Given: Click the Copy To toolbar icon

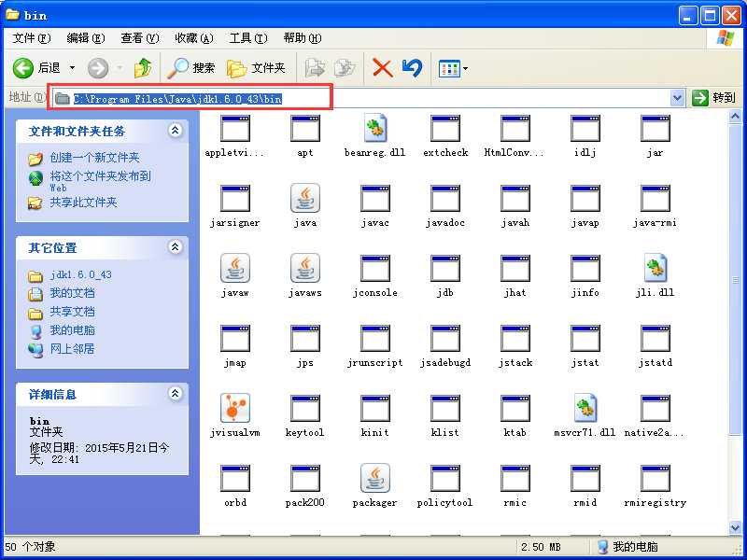Looking at the screenshot, I should click(x=345, y=68).
